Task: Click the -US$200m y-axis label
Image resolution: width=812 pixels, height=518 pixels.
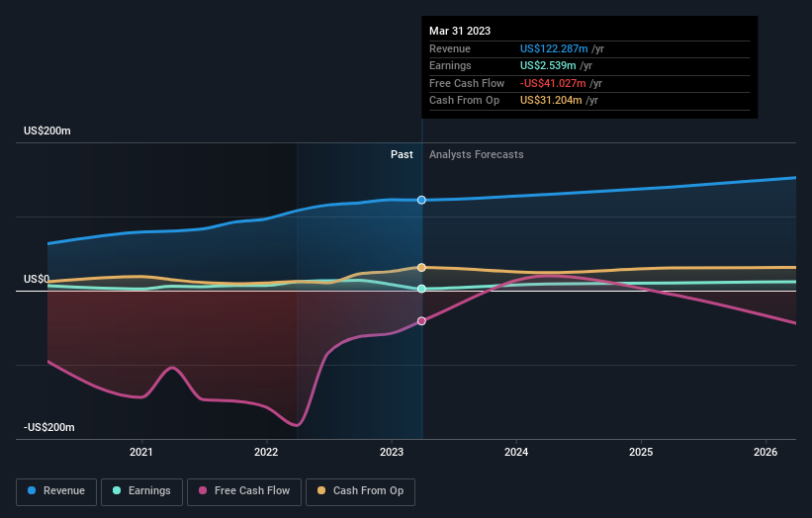Action: tap(49, 427)
